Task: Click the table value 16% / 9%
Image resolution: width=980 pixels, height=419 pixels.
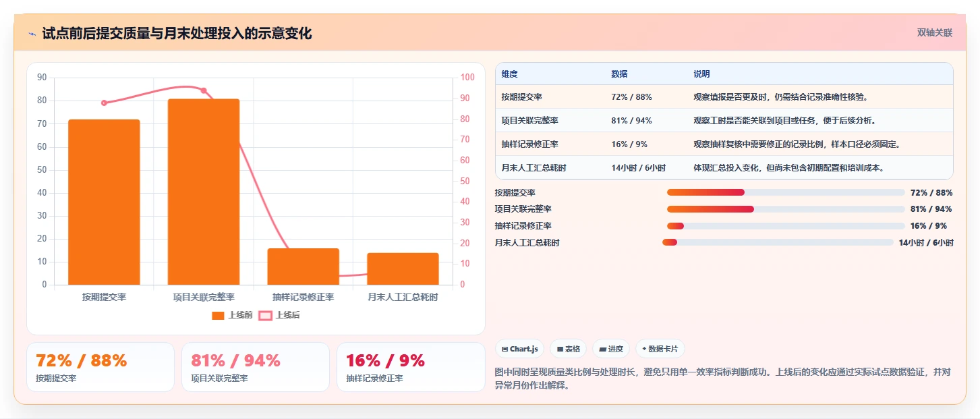Action: coord(629,144)
